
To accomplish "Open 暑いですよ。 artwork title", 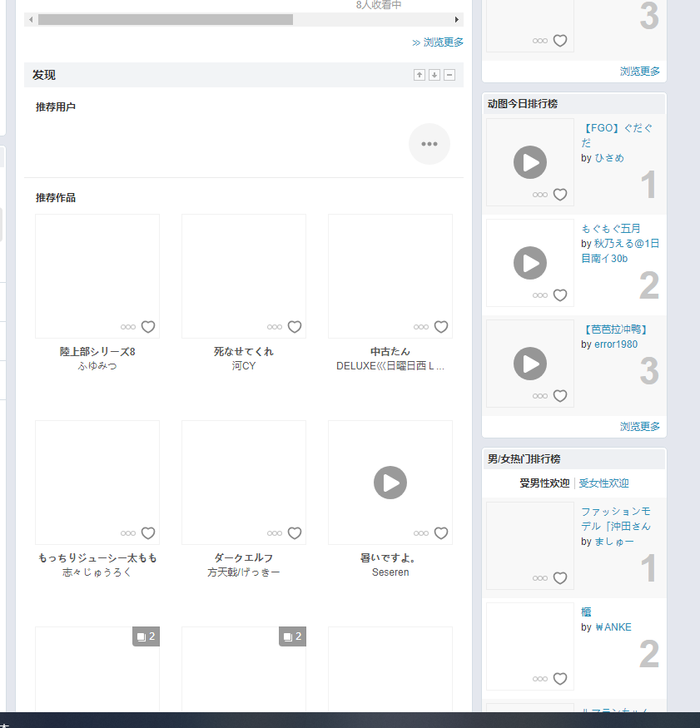I will point(388,557).
